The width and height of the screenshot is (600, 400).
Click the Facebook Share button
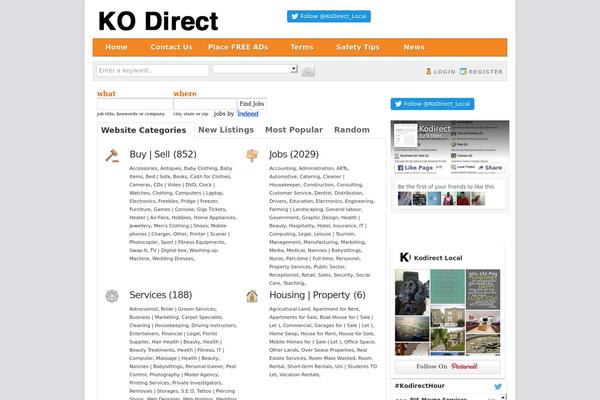pyautogui.click(x=490, y=168)
